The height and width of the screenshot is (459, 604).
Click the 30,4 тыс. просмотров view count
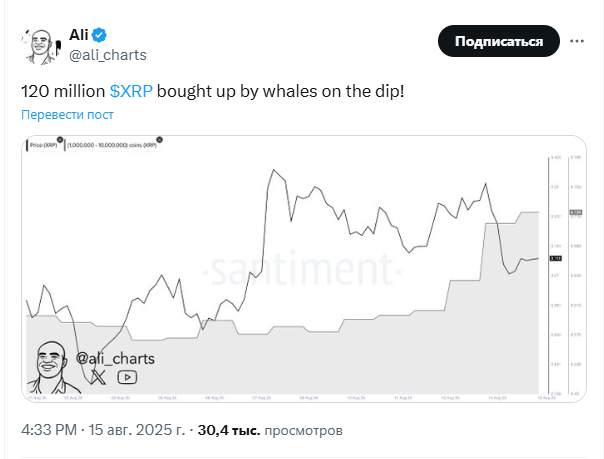tap(269, 431)
